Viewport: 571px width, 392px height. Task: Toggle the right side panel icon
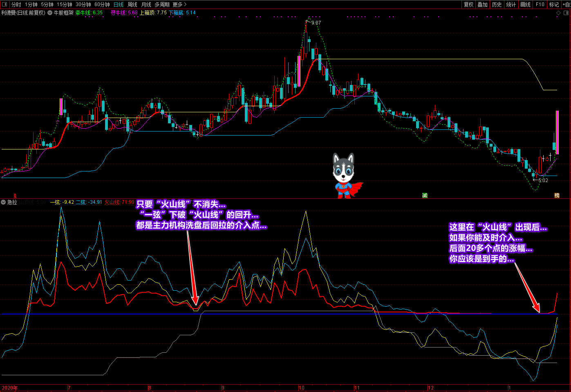pos(567,13)
